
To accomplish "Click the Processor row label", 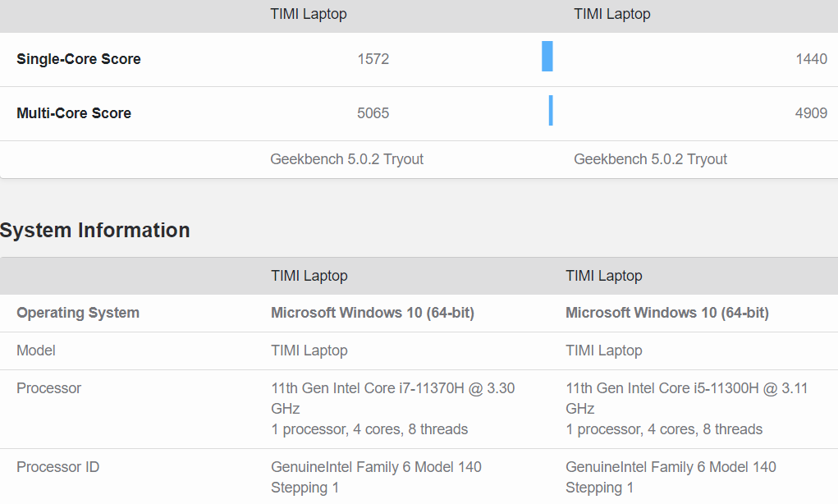I will tap(49, 388).
